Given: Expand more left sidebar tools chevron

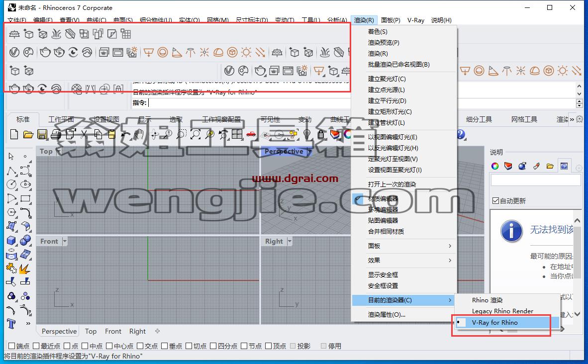Looking at the screenshot, I should tap(28, 323).
